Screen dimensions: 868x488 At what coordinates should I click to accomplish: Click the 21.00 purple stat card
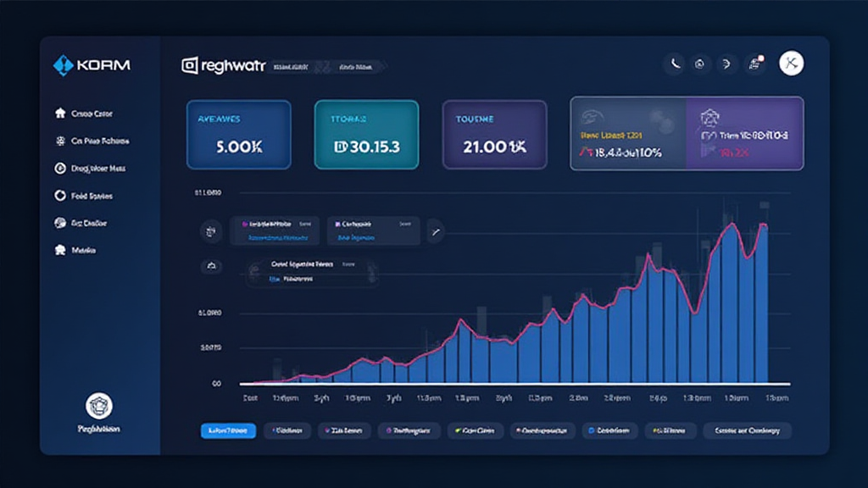point(494,135)
